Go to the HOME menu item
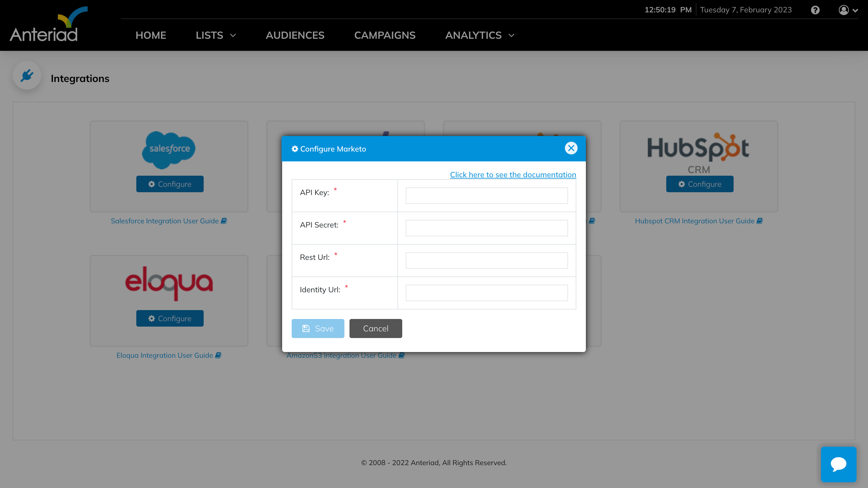Image resolution: width=868 pixels, height=488 pixels. tap(151, 35)
